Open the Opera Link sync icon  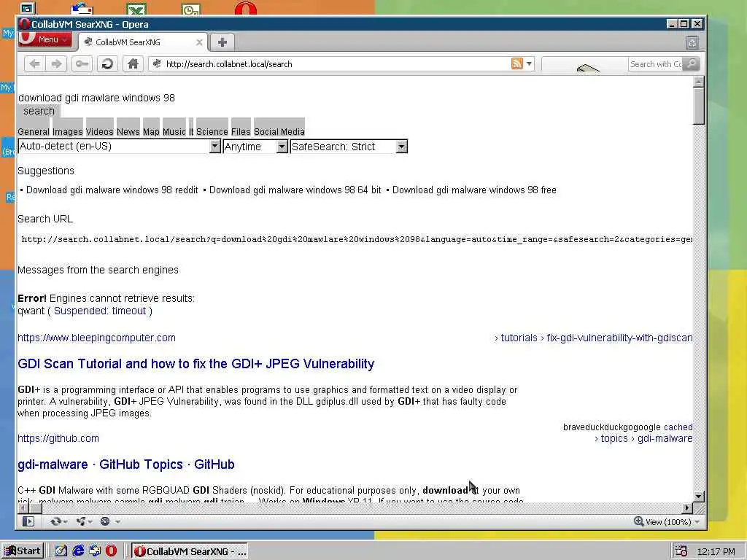point(58,521)
